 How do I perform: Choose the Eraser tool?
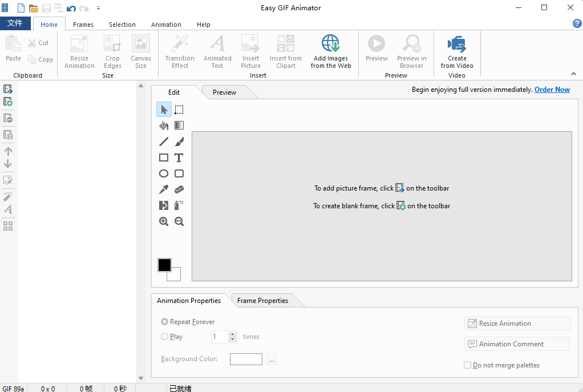pos(179,189)
